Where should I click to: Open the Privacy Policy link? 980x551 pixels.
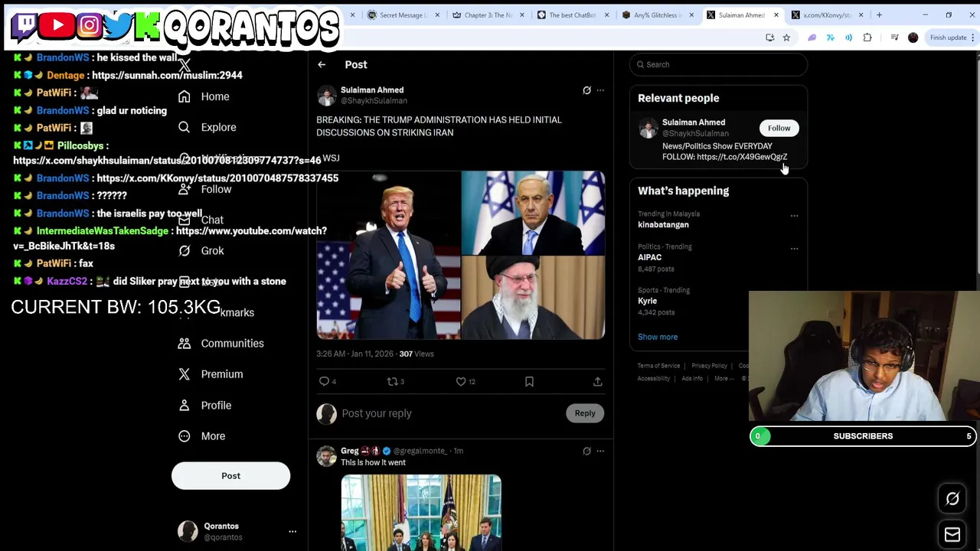709,366
